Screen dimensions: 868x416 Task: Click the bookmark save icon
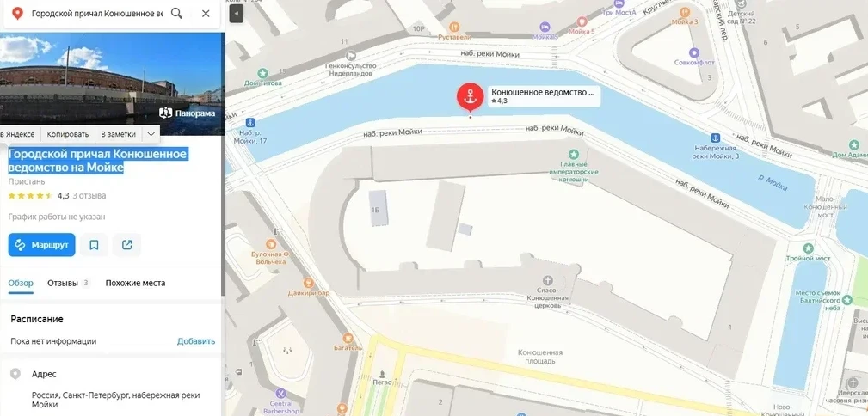(x=94, y=245)
